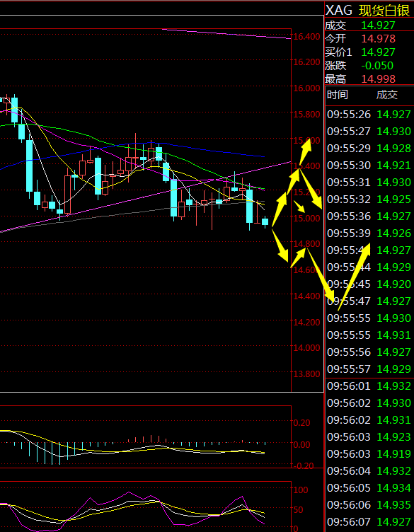Click the MACD indicator panel zero line
Screen dimensions: 414x532
(x=146, y=443)
